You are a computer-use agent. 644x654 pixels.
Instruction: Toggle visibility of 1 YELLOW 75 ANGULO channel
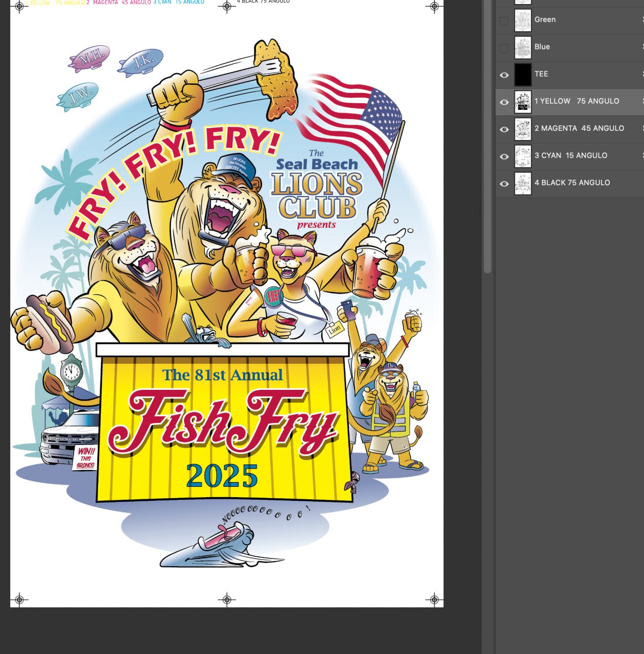[x=504, y=102]
